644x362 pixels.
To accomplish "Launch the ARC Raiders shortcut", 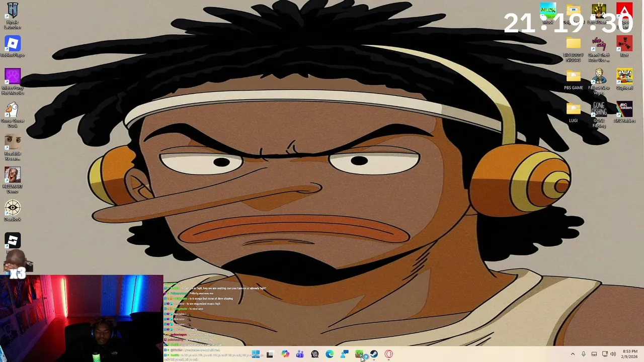I will click(624, 112).
